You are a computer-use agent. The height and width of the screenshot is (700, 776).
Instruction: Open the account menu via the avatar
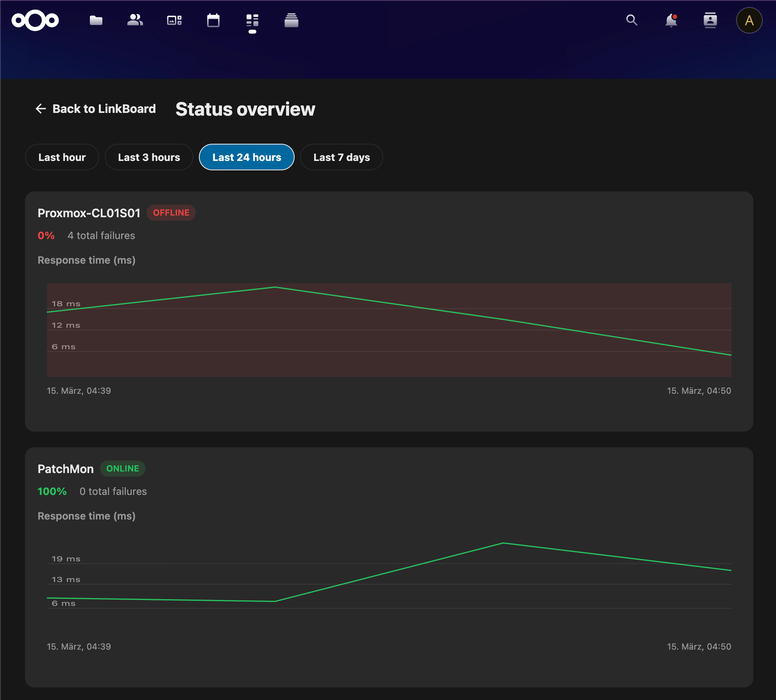point(749,20)
